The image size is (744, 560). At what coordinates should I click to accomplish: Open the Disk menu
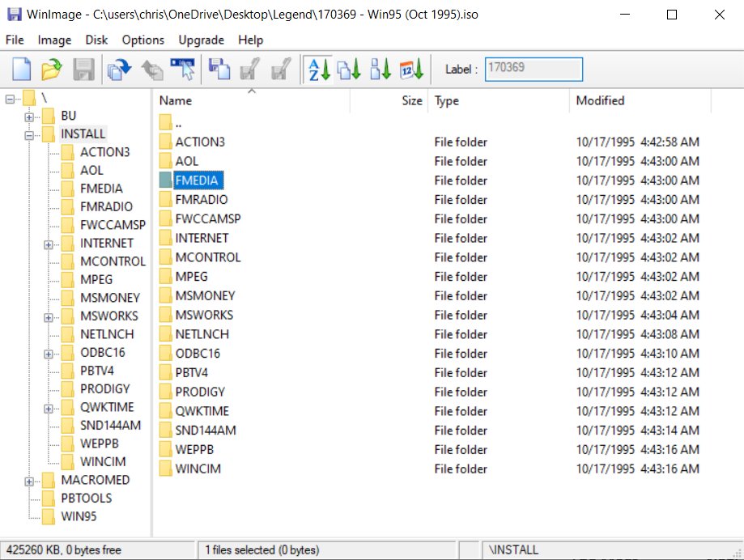(96, 40)
